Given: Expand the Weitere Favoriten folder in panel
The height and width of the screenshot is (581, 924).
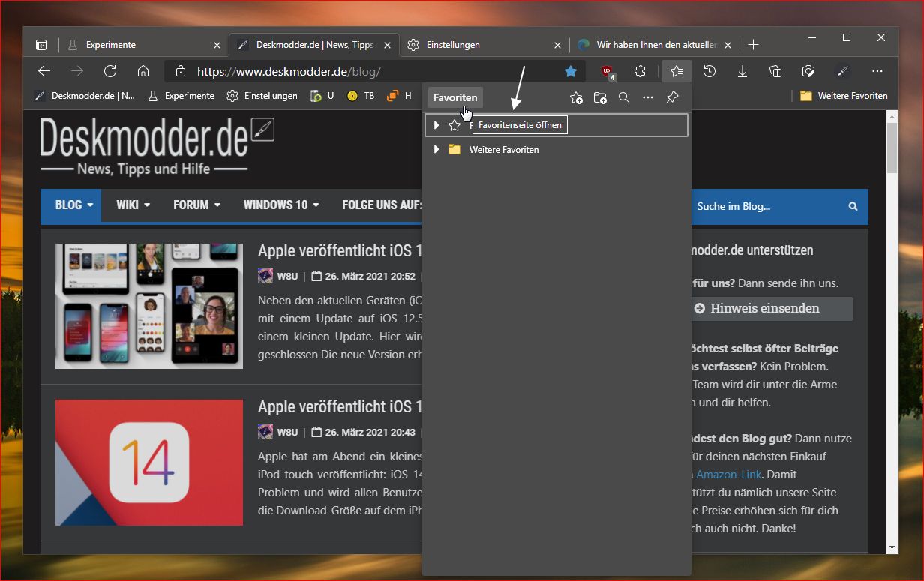Looking at the screenshot, I should (436, 150).
